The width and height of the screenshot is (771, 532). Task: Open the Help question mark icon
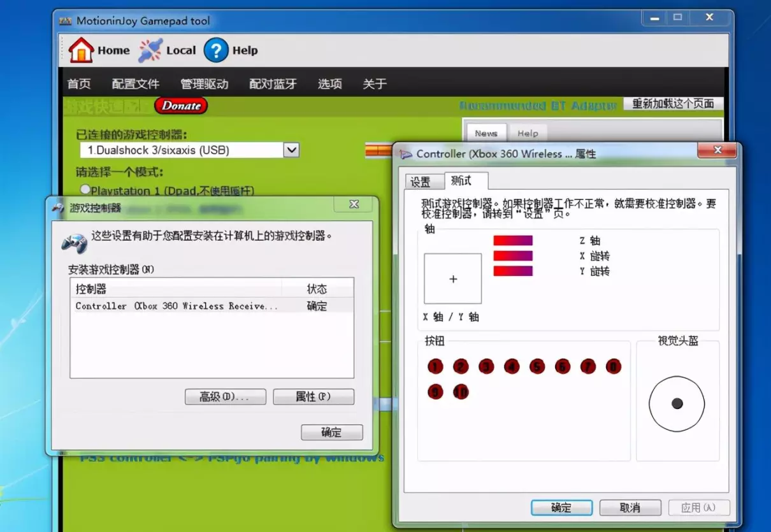click(x=216, y=50)
